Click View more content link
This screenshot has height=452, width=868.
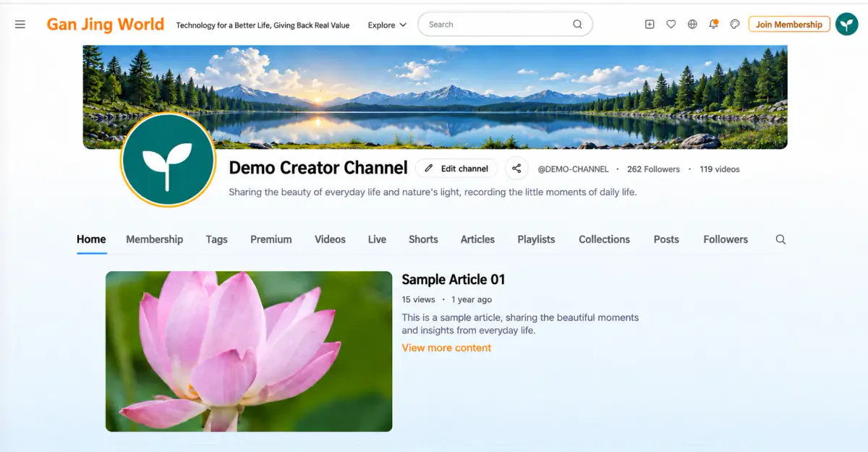pyautogui.click(x=446, y=348)
